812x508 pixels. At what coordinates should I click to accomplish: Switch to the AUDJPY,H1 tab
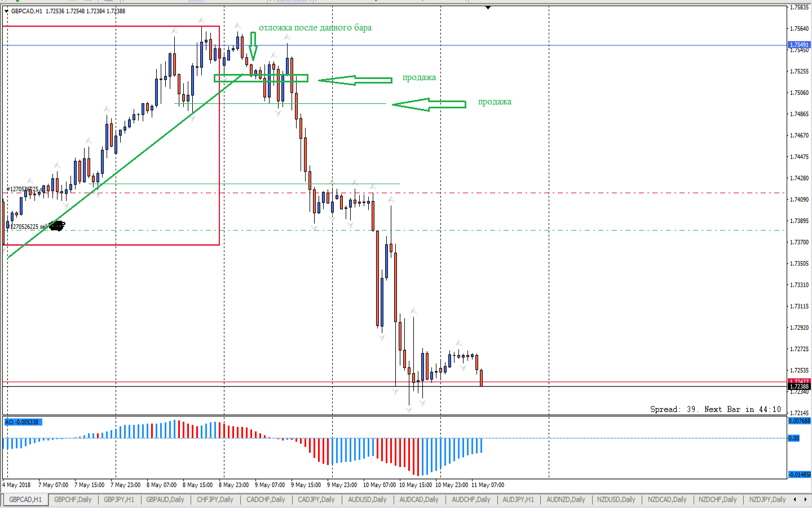(518, 500)
